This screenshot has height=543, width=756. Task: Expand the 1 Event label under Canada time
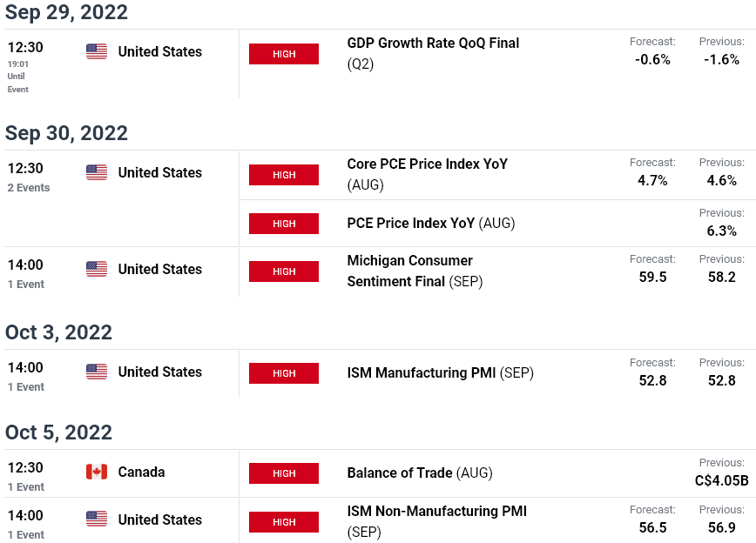point(25,486)
